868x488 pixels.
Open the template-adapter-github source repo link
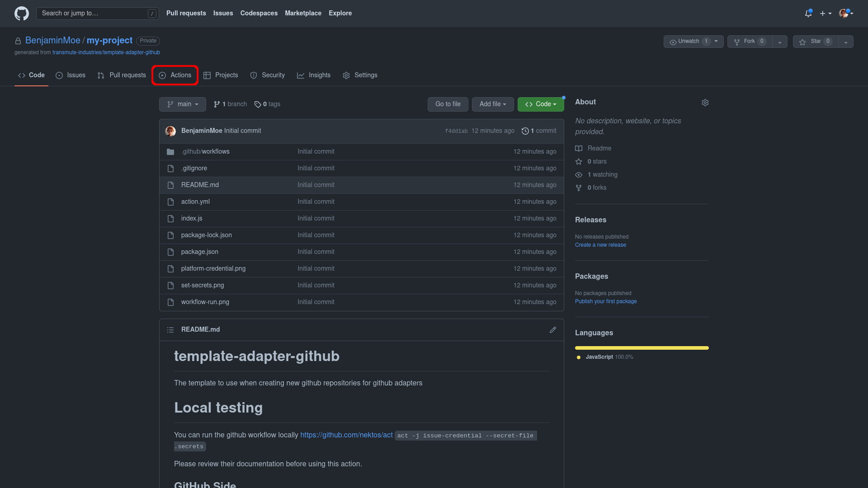[106, 52]
